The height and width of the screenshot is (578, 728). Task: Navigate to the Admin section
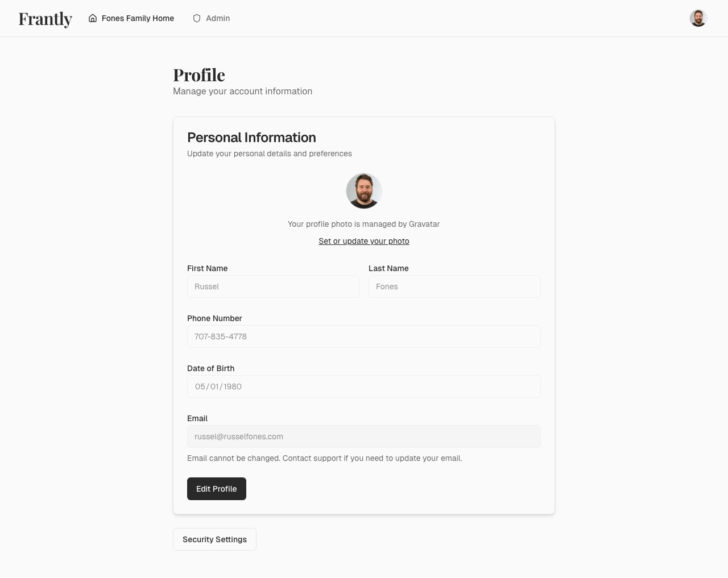point(218,18)
